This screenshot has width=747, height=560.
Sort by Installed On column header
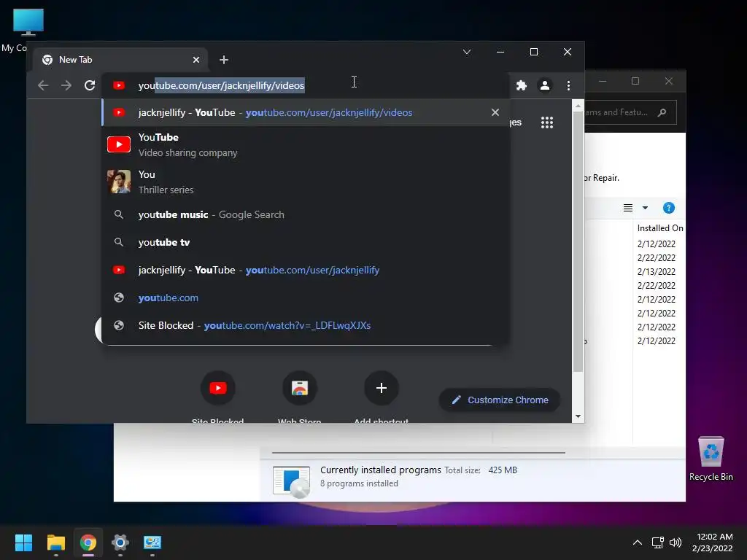(659, 228)
